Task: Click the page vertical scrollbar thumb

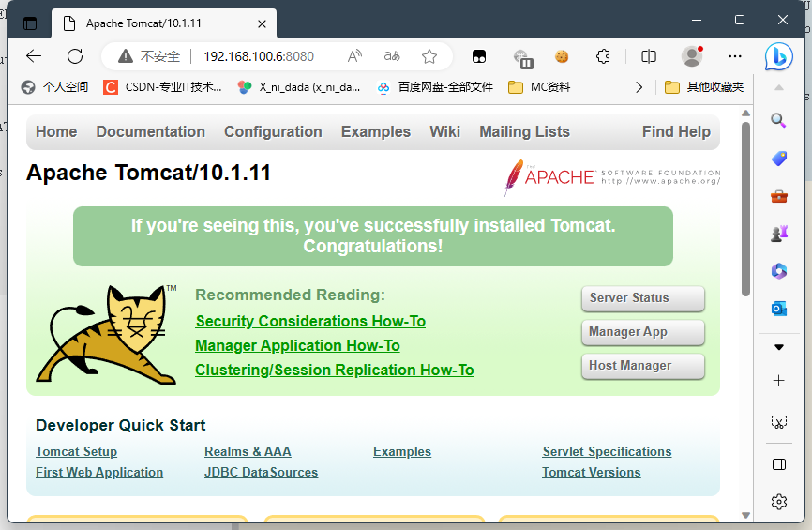Action: pos(745,209)
